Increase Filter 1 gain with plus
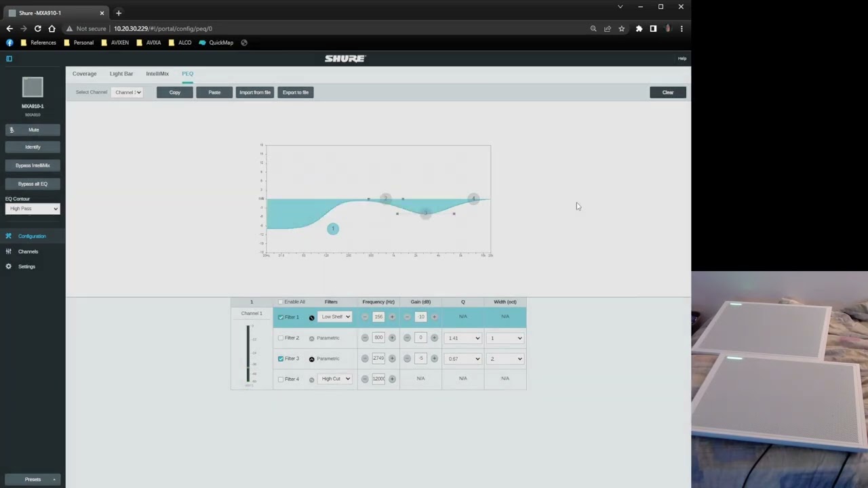868x488 pixels. [434, 317]
